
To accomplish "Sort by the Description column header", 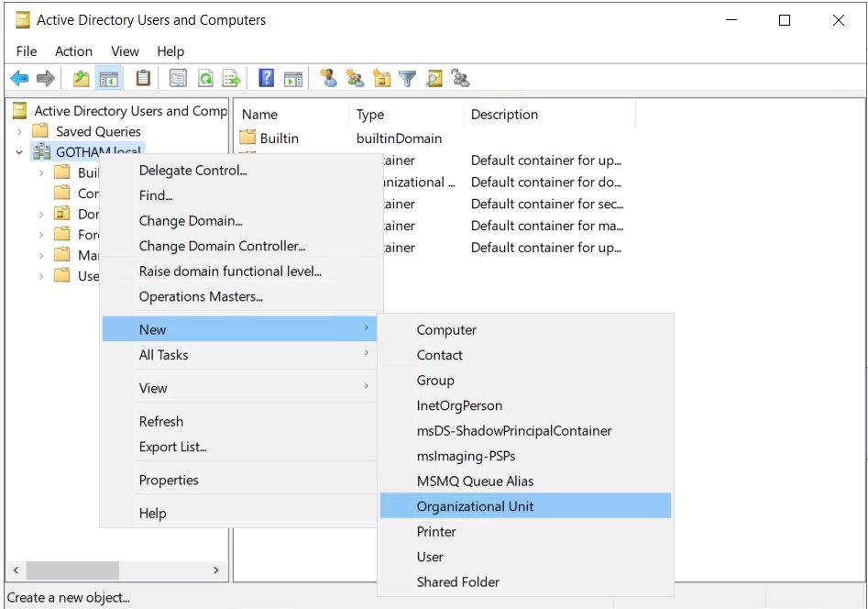I will point(504,115).
